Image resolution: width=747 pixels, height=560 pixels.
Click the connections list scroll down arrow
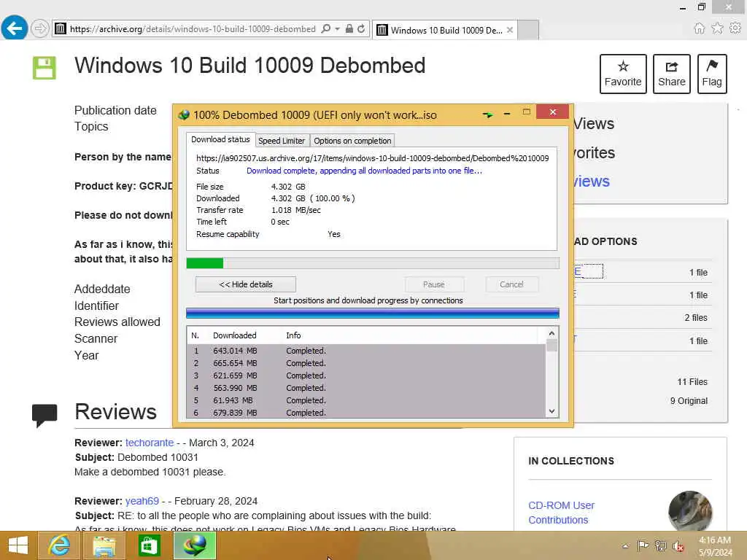[x=551, y=411]
